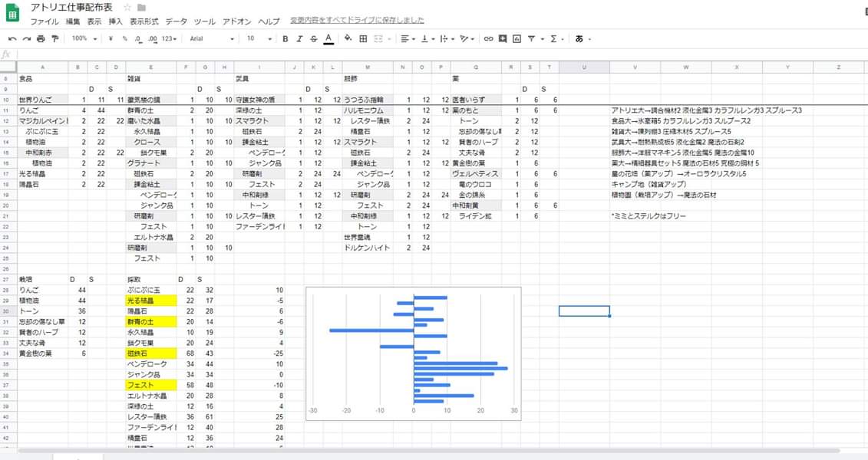Insert a comment
Viewport: 868px width, 460px height.
(x=503, y=38)
